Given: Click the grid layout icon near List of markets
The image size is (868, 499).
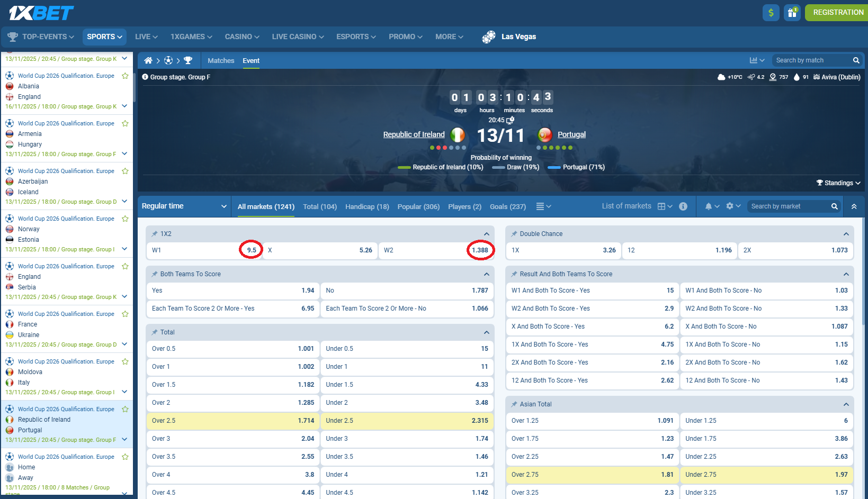Looking at the screenshot, I should coord(662,206).
